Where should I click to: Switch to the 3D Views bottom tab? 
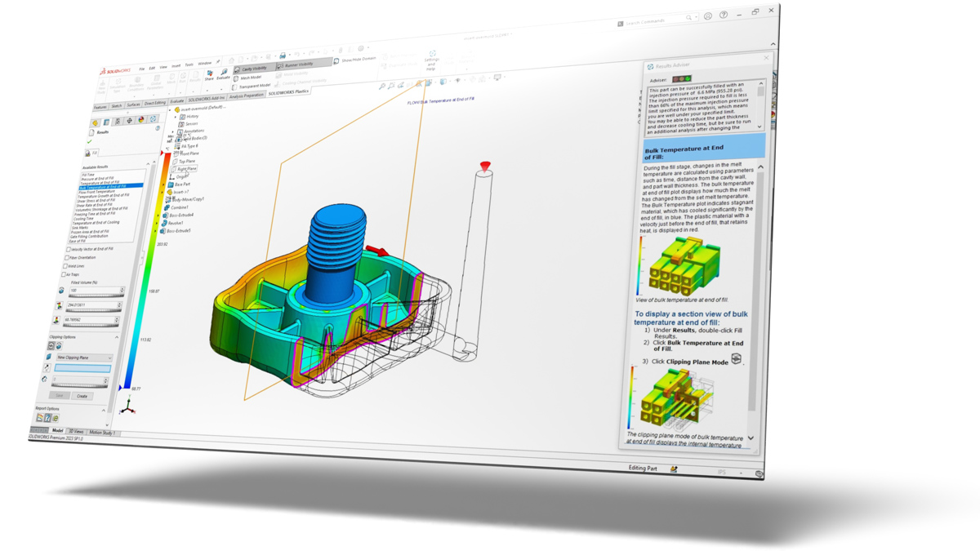pos(76,432)
